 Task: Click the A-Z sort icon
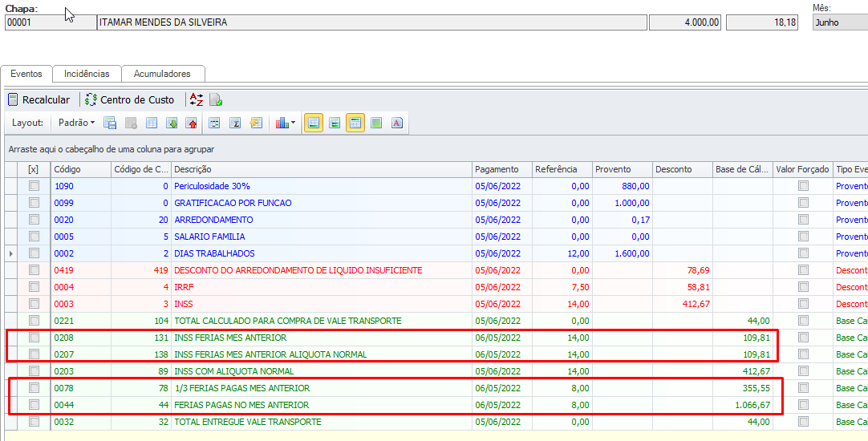point(197,99)
